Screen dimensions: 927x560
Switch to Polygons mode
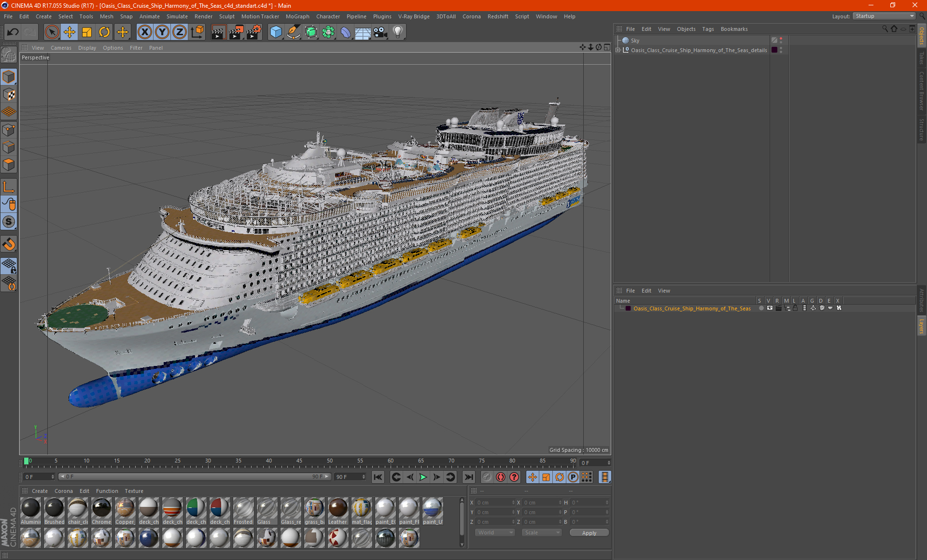[x=9, y=165]
